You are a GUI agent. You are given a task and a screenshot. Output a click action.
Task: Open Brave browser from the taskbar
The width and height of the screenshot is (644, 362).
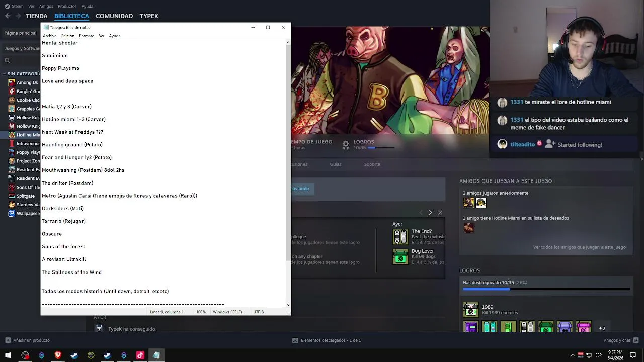tap(58, 355)
